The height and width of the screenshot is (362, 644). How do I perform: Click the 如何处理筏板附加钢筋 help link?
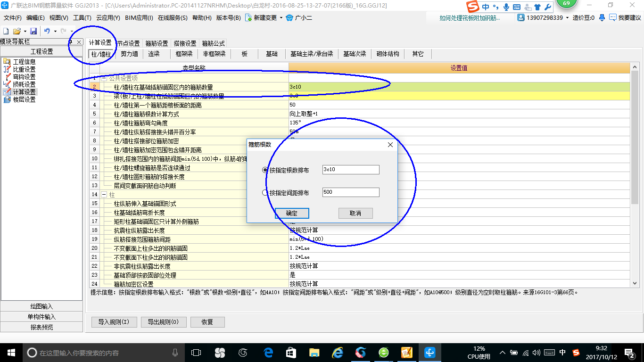470,18
